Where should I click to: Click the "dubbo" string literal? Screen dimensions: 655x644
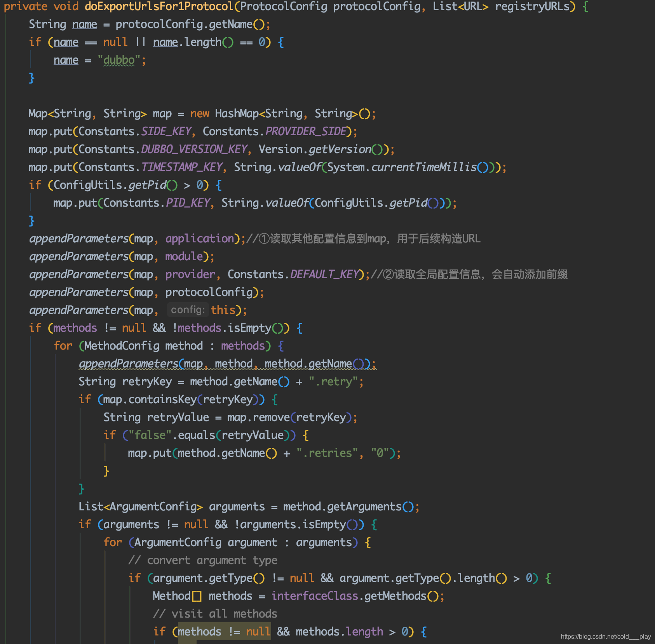click(x=119, y=60)
